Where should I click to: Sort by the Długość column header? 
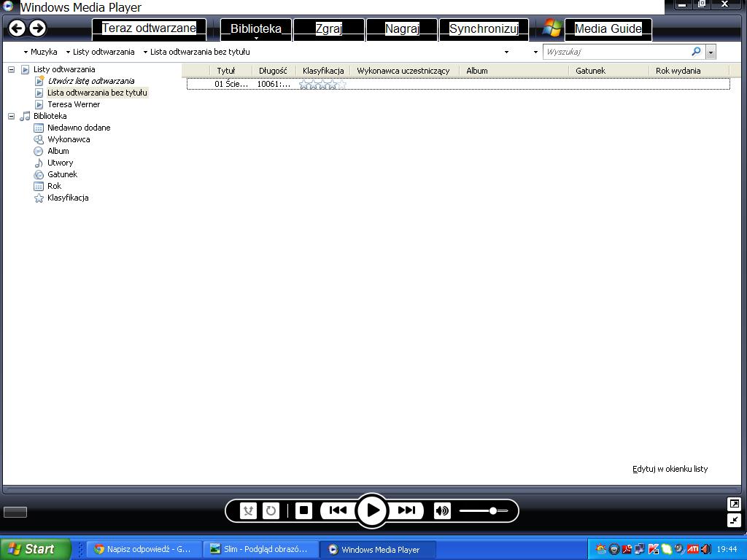[x=274, y=71]
